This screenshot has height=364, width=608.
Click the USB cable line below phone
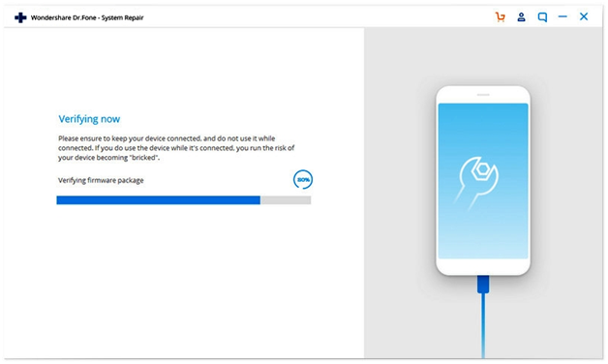483,325
